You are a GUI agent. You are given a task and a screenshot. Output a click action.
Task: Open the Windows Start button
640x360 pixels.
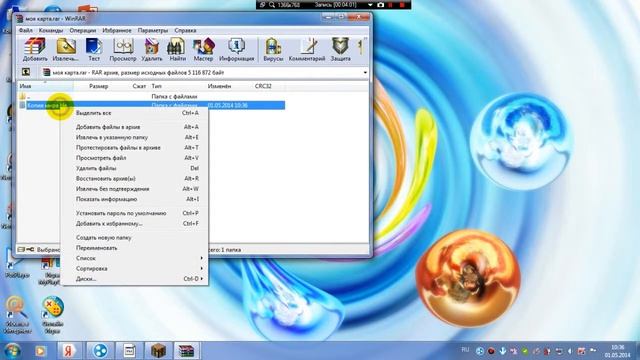(x=12, y=351)
